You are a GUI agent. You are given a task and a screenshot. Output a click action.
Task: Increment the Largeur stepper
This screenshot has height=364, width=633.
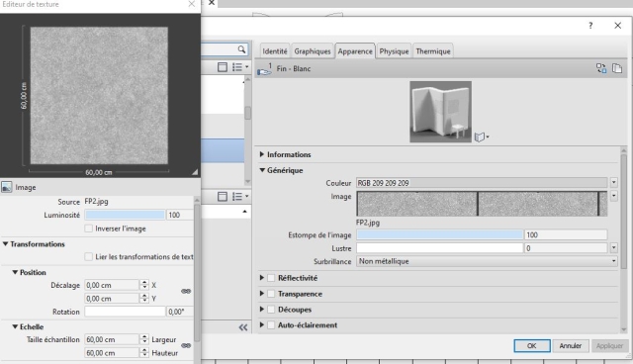tap(144, 337)
